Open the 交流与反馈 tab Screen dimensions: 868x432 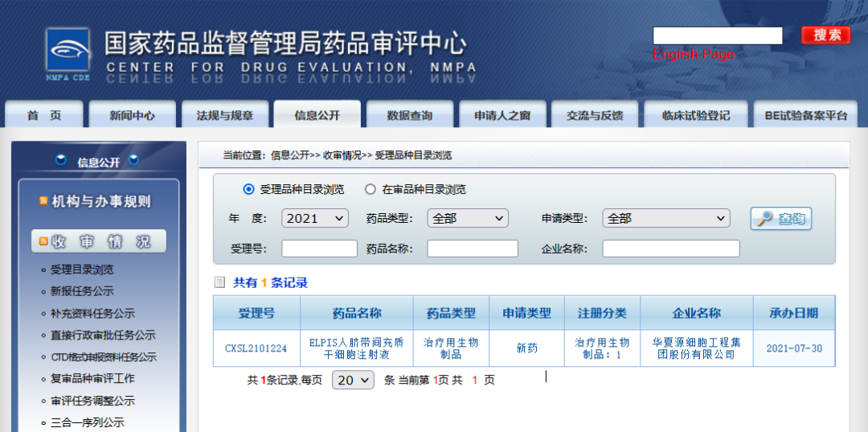[x=595, y=115]
